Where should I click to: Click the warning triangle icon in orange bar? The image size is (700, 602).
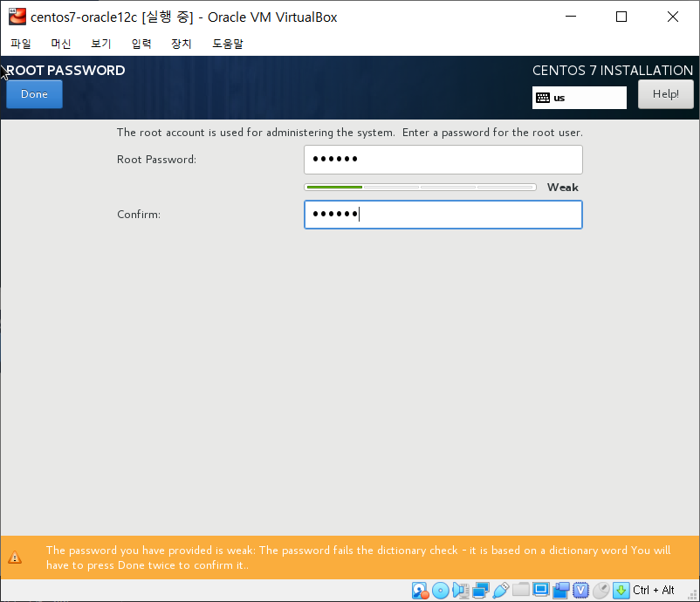pos(15,558)
